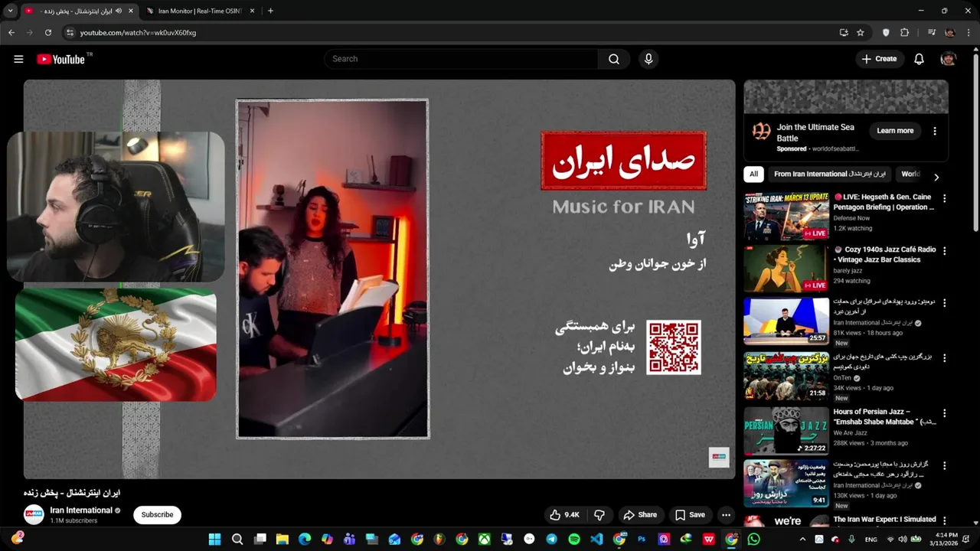Open the Defense Now channel link

pyautogui.click(x=851, y=218)
